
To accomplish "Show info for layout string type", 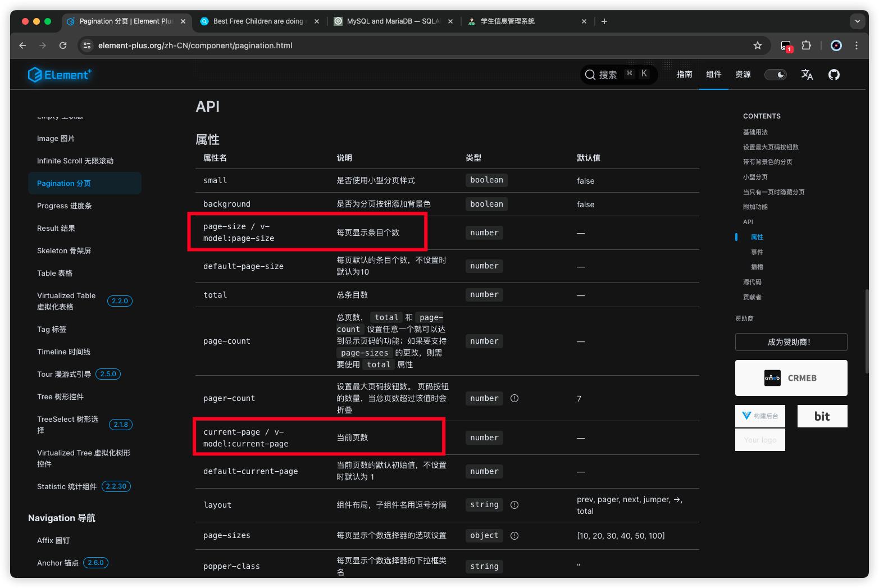I will [x=514, y=505].
